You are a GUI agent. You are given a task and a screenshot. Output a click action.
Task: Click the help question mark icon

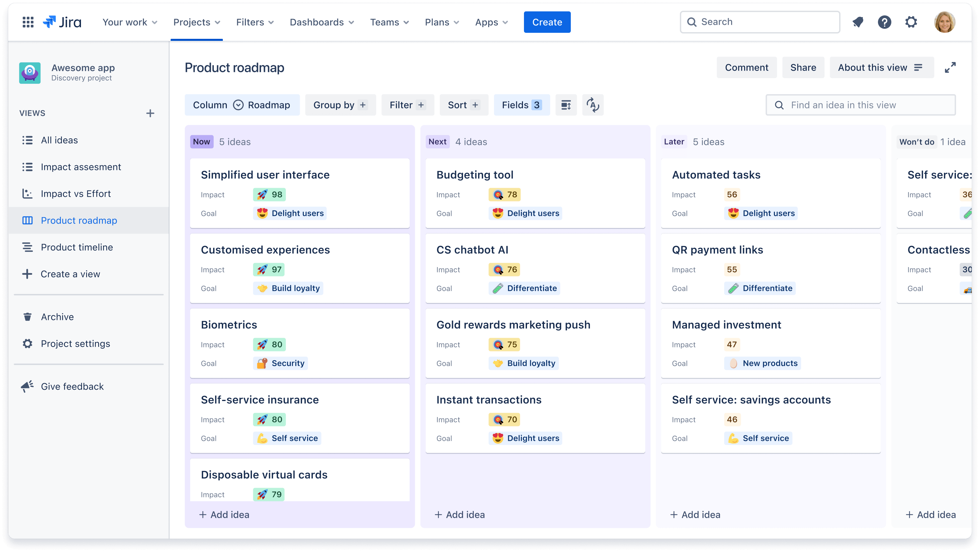(884, 21)
